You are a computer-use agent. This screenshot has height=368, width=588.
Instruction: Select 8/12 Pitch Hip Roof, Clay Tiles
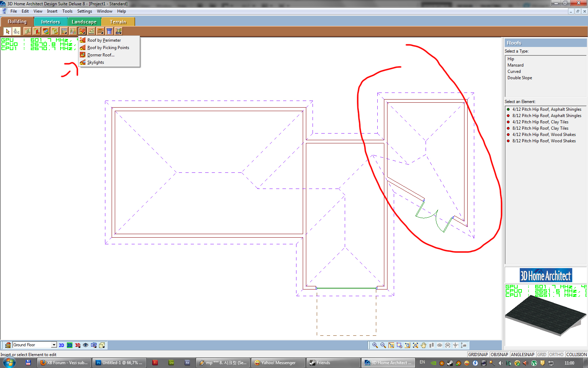point(540,128)
